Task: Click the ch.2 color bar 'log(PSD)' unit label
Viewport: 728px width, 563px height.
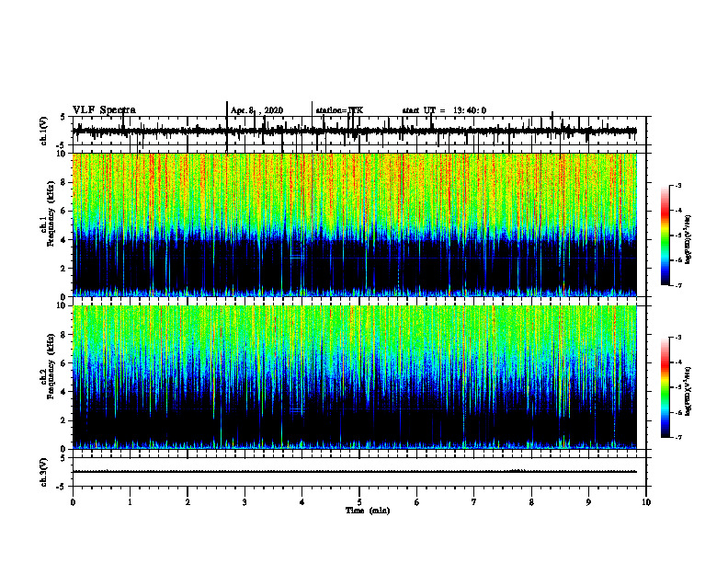Action: 688,391
